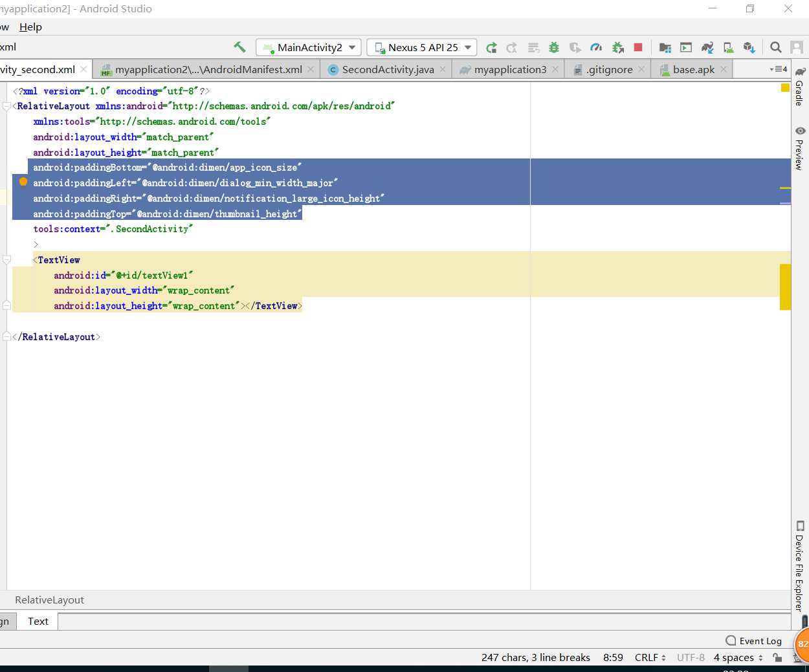The width and height of the screenshot is (809, 672).
Task: Click the fold marker beside closing RelativeLayout tag
Action: click(6, 336)
